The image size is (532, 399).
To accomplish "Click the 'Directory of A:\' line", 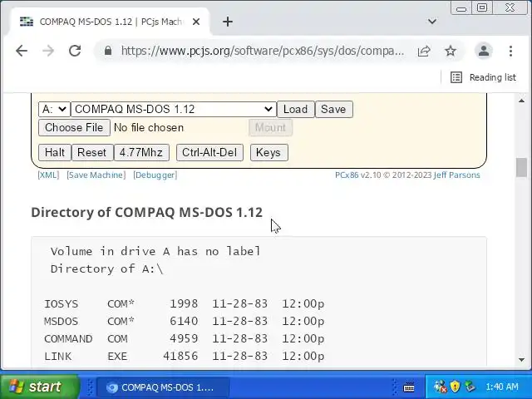I will click(x=107, y=269).
